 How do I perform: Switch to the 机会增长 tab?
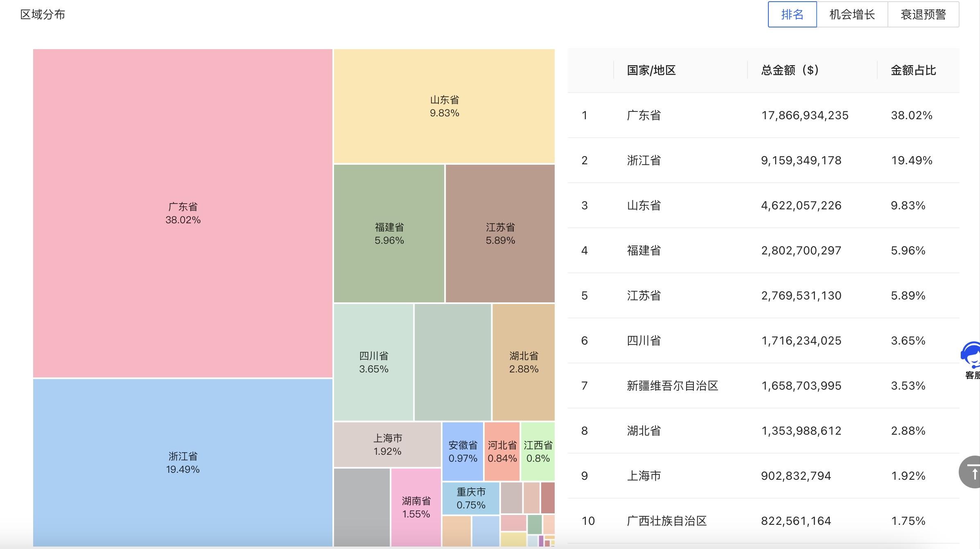coord(852,15)
